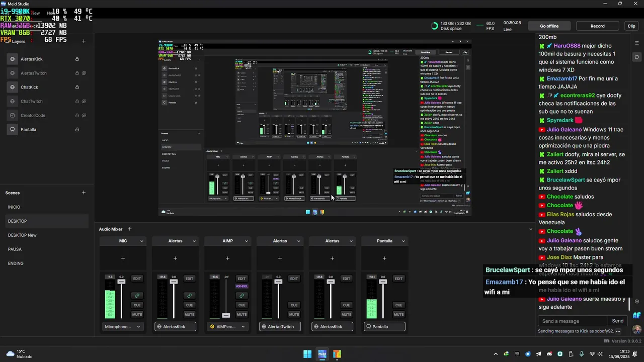Toggle the lock on the AlertasKick layer
Screen dimensions: 644x362
(77, 59)
